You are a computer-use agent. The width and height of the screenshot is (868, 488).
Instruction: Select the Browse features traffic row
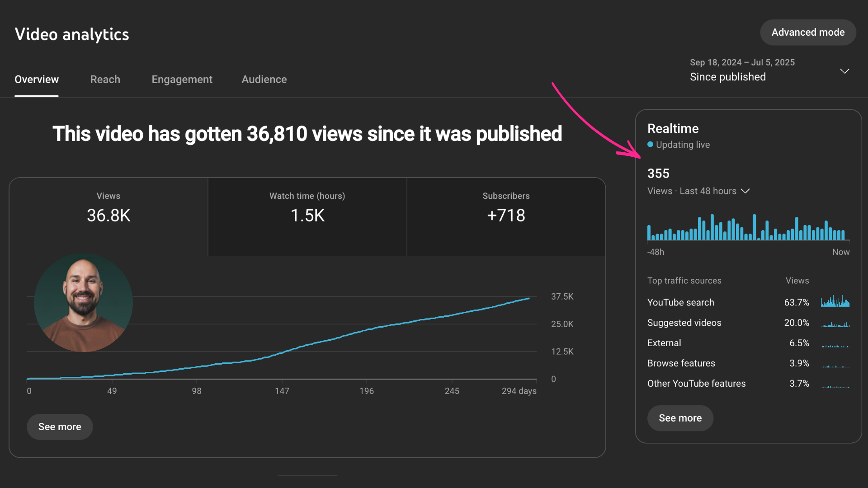[x=748, y=363]
